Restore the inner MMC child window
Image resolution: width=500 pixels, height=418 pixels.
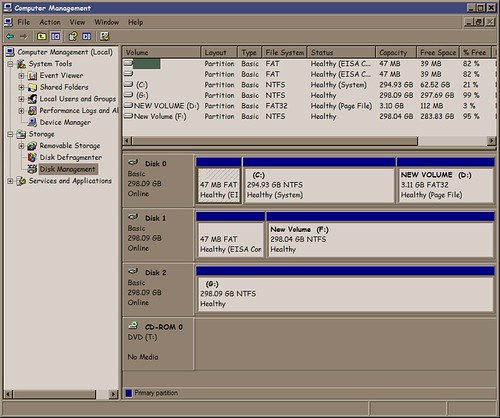coord(479,22)
